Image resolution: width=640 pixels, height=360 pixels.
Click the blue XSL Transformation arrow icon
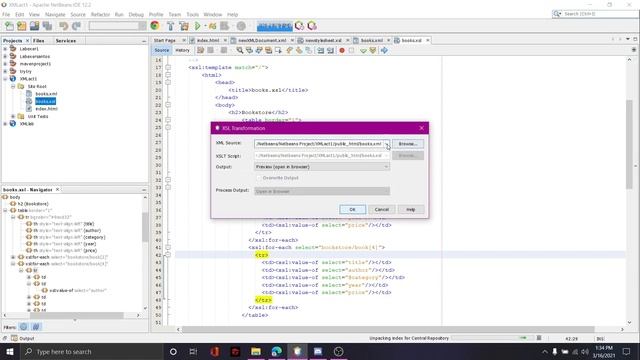[x=384, y=50]
